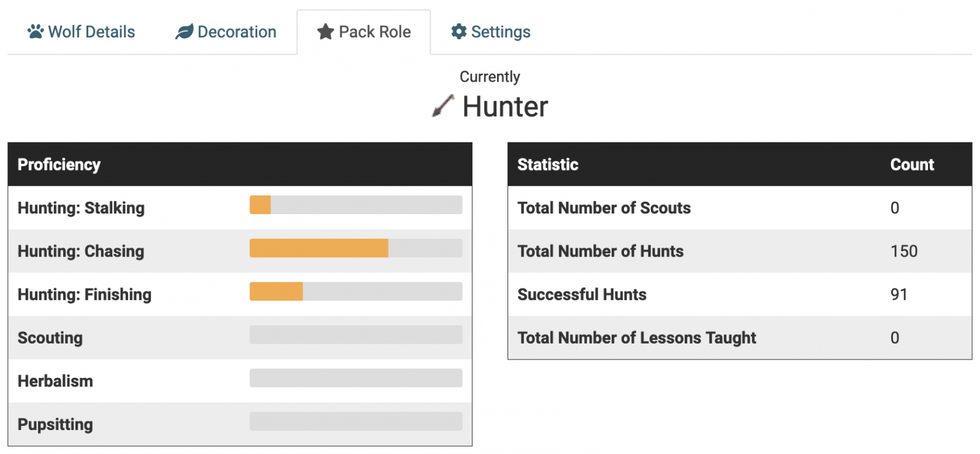The height and width of the screenshot is (454, 980).
Task: Open the Wolf Details tab
Action: tap(91, 32)
